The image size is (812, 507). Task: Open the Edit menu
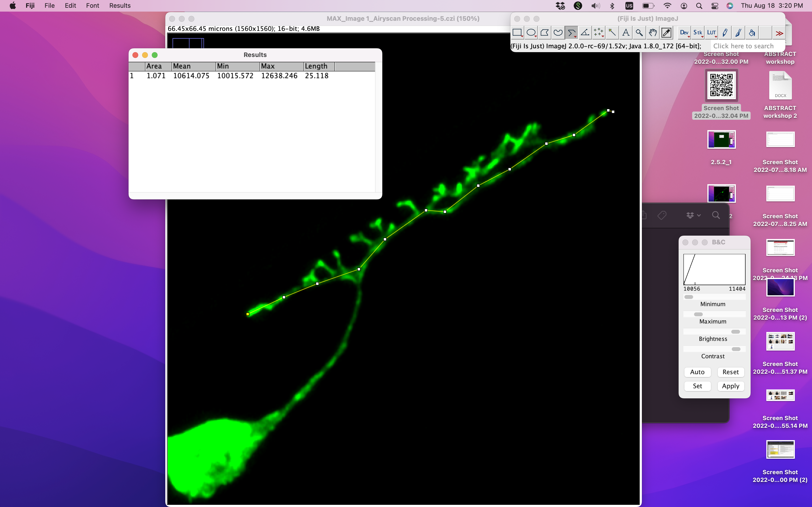[x=70, y=6]
